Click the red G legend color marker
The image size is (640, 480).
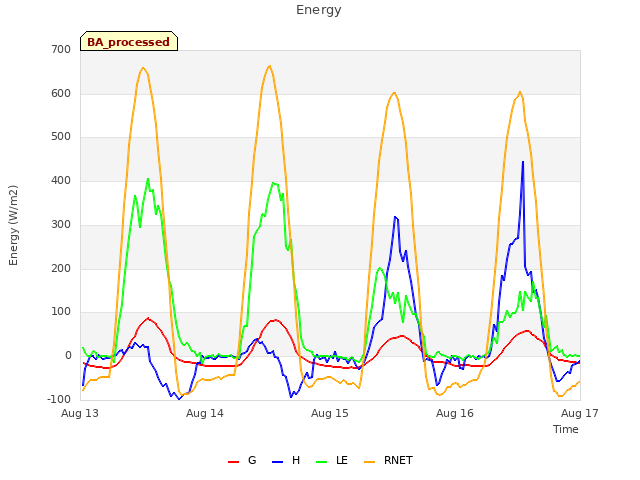pyautogui.click(x=233, y=462)
